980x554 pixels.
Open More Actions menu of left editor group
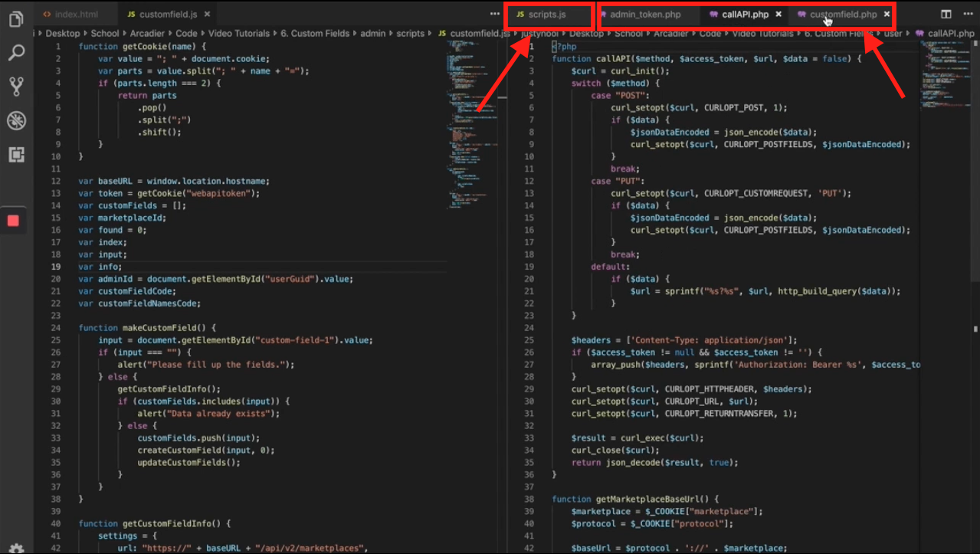[495, 14]
